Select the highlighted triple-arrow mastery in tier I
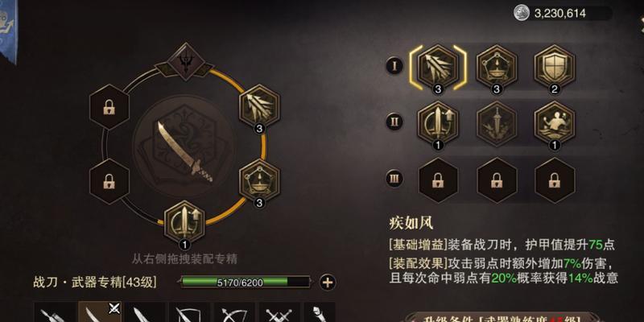The image size is (644, 322). 437,67
